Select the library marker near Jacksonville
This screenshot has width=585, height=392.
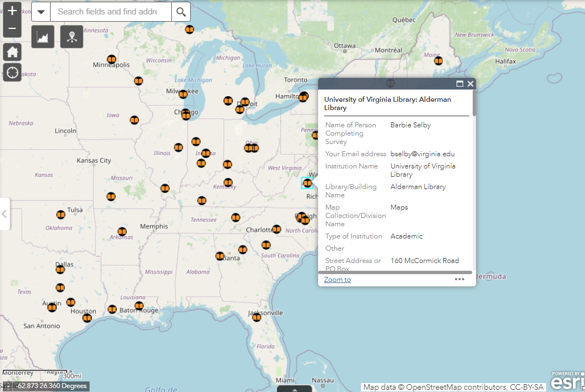(256, 317)
